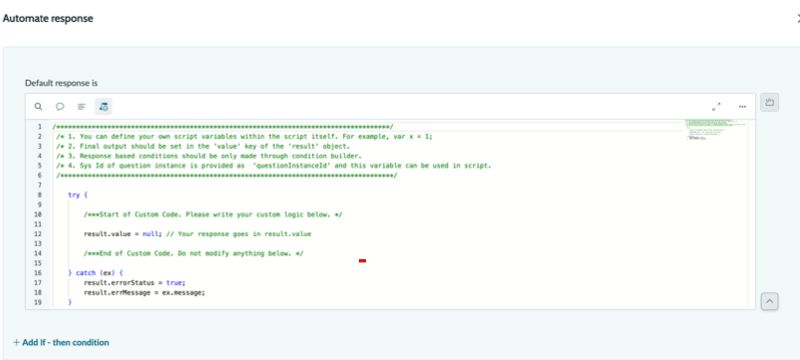Click the 'catch (ex) {' line
The width and height of the screenshot is (800, 360).
95,273
